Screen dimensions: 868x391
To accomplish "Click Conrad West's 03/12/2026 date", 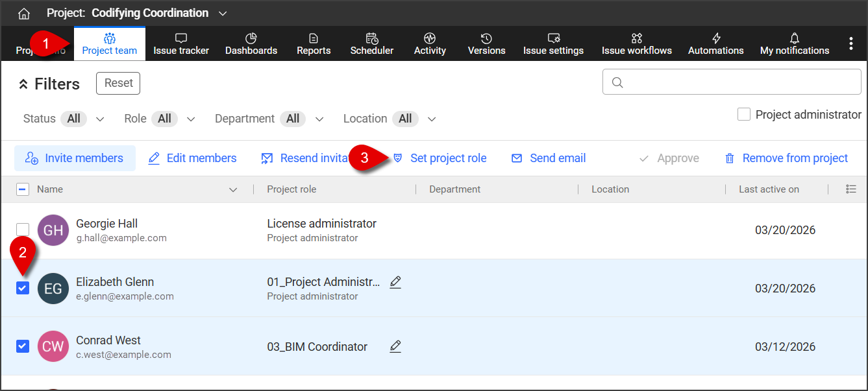I will coord(785,347).
